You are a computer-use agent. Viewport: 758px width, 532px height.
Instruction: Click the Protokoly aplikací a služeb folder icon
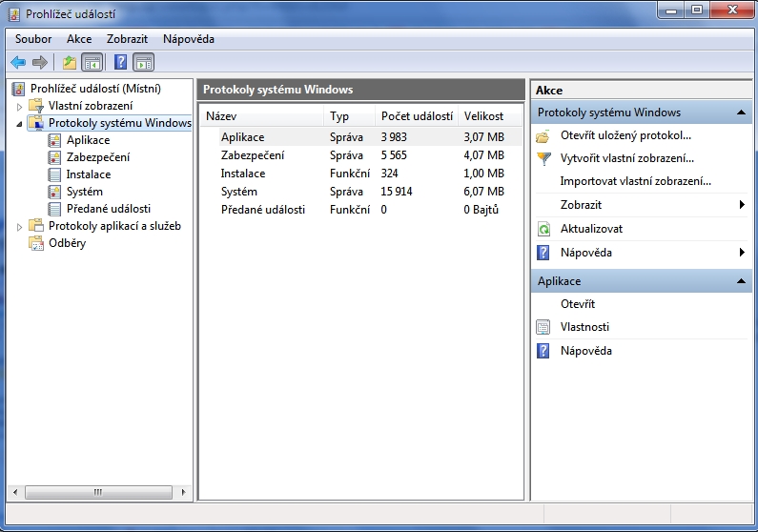[36, 226]
